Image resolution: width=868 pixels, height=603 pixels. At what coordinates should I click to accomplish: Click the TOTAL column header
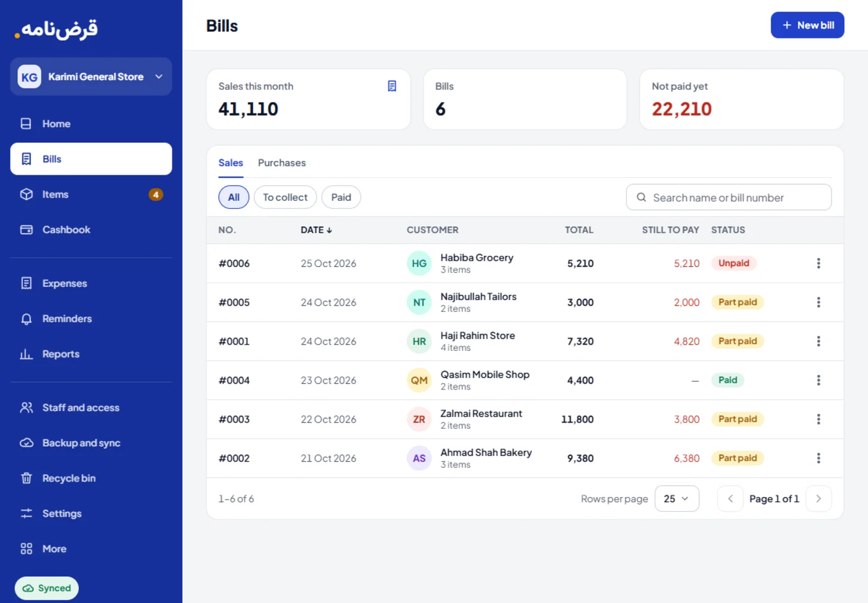point(579,230)
